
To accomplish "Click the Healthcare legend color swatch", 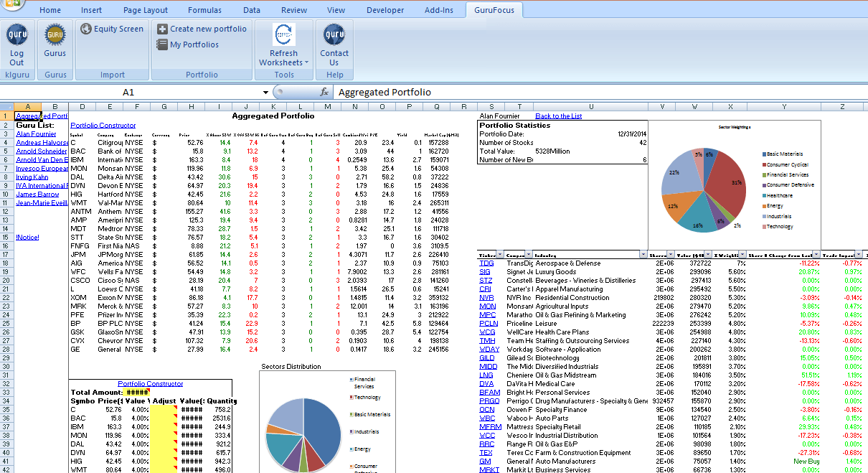I will coord(765,195).
